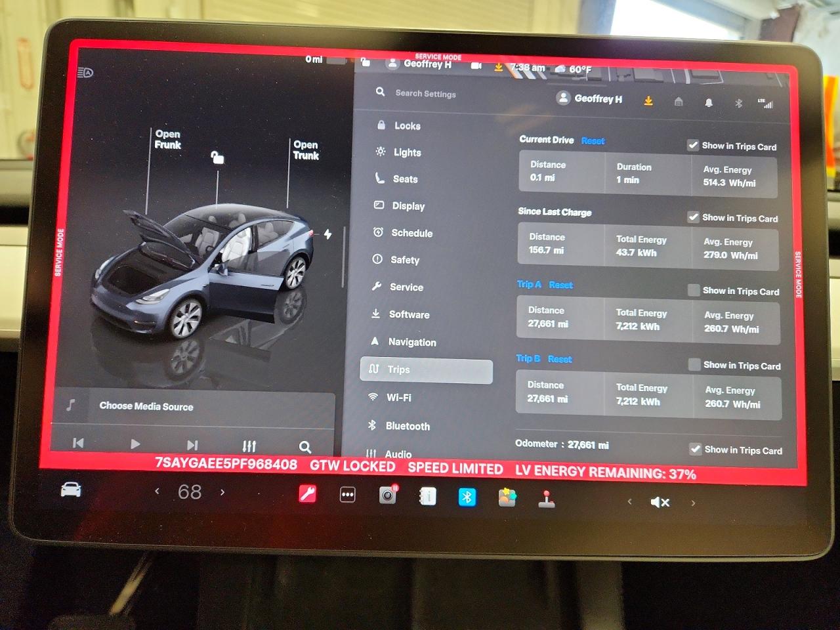Tap the Search Settings field
840x630 pixels.
tap(425, 93)
